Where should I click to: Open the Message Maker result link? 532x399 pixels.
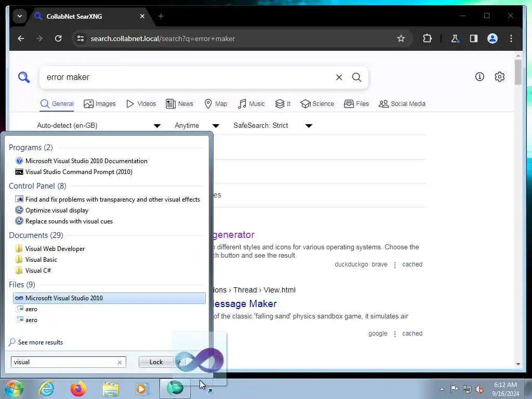click(245, 303)
